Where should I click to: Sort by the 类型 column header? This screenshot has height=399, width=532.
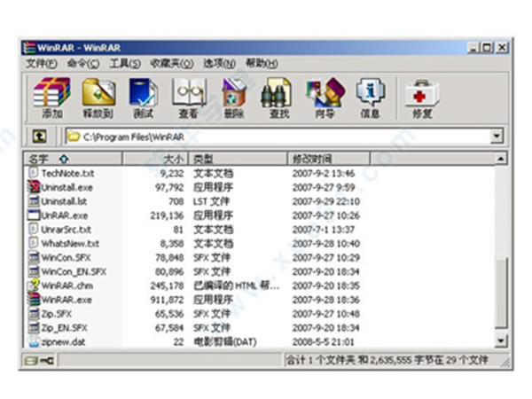238,159
